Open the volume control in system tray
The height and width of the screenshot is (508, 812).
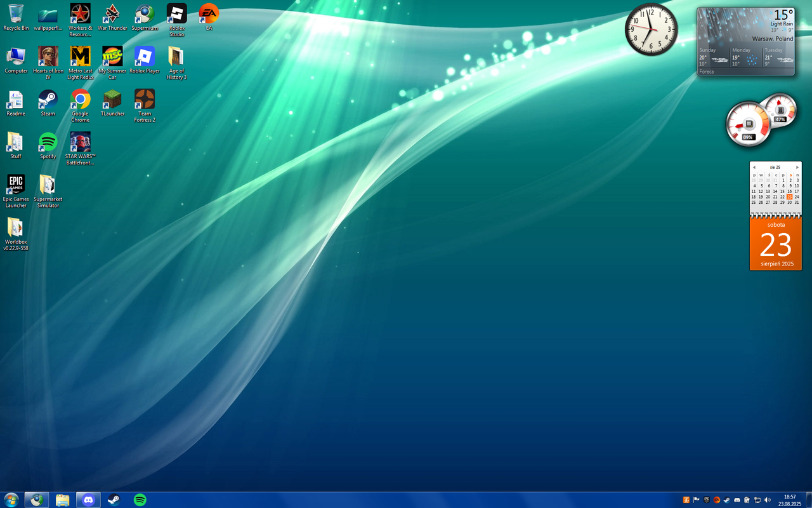[768, 500]
